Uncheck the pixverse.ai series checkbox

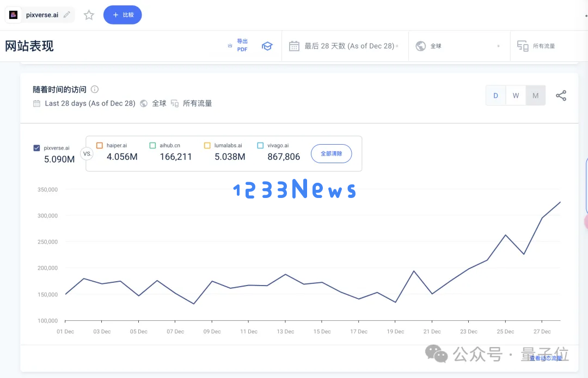pos(37,148)
